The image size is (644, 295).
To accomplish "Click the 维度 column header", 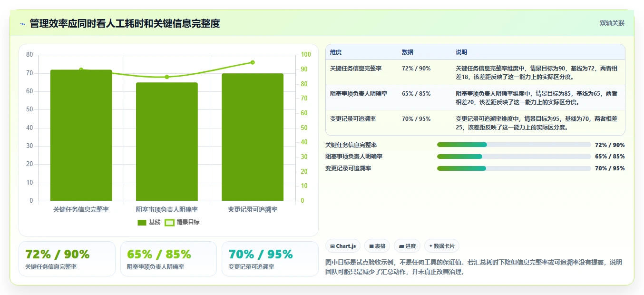I will 336,52.
